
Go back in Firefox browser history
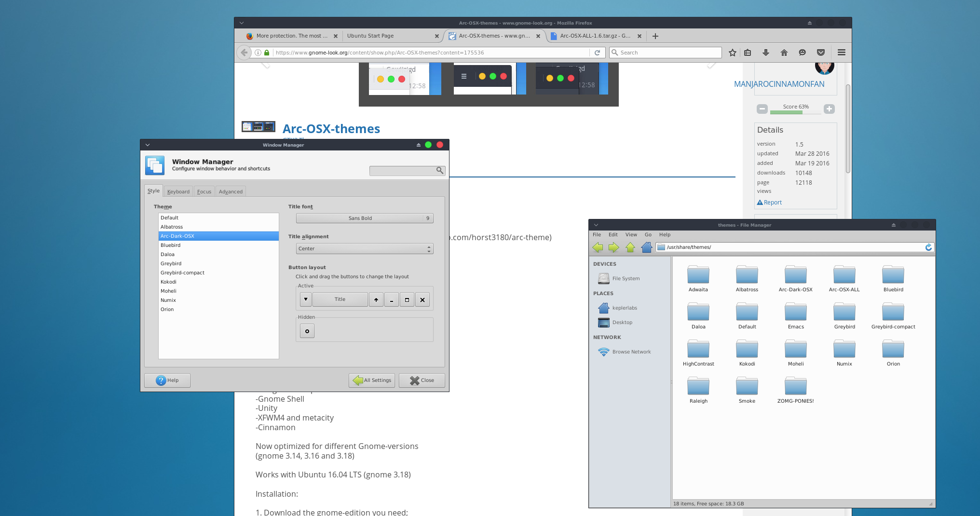245,53
